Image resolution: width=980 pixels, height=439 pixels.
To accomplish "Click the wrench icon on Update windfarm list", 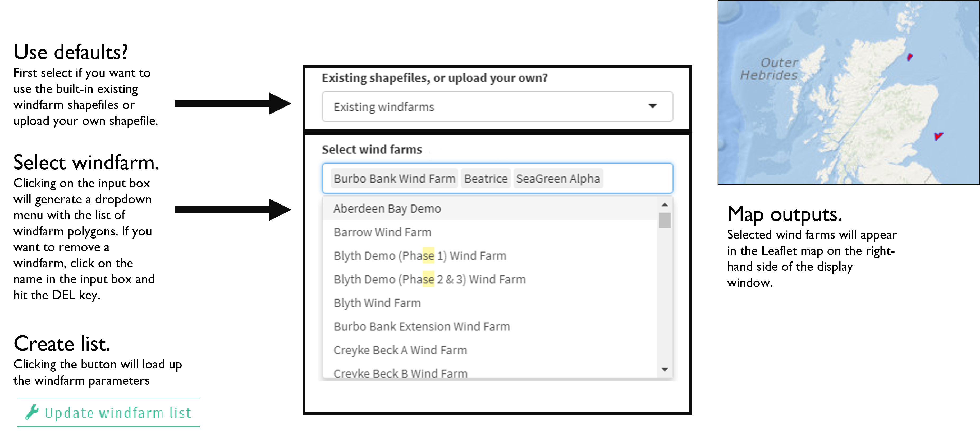I will pyautogui.click(x=32, y=412).
